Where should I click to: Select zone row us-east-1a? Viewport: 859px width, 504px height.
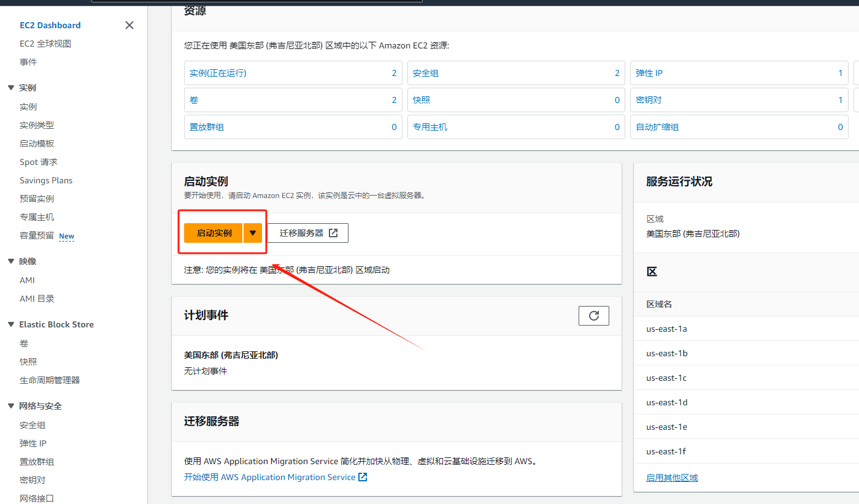[x=746, y=329]
